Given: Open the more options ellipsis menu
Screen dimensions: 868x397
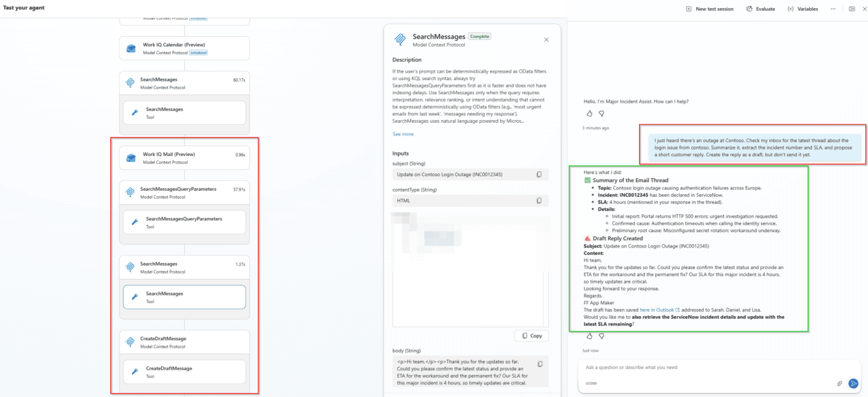Looking at the screenshot, I should (833, 9).
